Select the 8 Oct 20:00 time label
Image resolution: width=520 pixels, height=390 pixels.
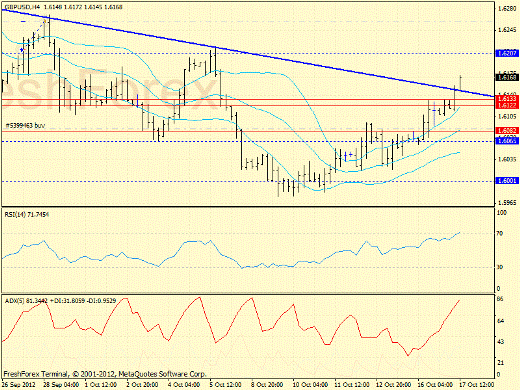pyautogui.click(x=267, y=385)
